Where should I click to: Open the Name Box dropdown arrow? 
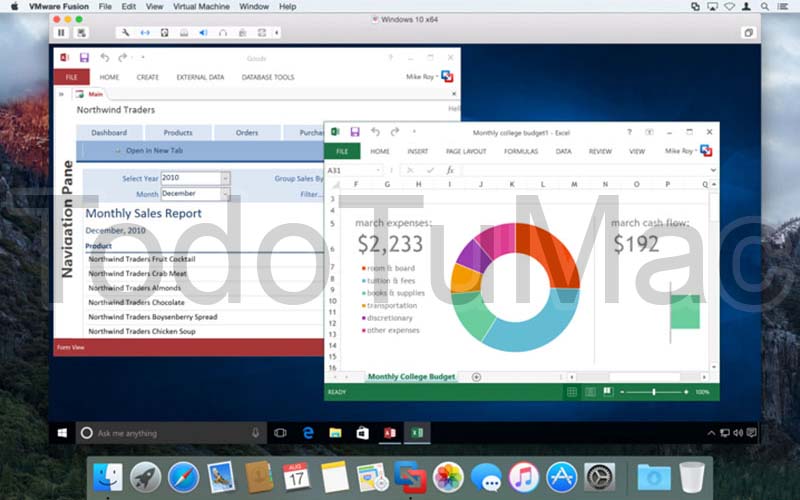point(378,170)
